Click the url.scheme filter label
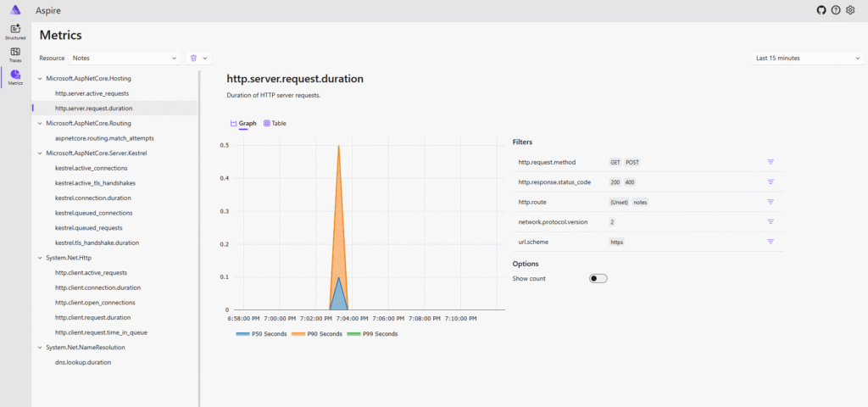The image size is (868, 407). (532, 242)
